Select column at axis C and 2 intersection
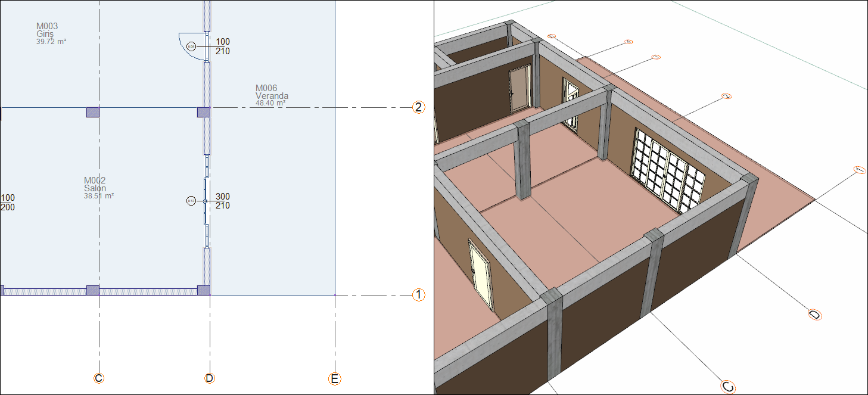This screenshot has height=395, width=868. coord(93,112)
